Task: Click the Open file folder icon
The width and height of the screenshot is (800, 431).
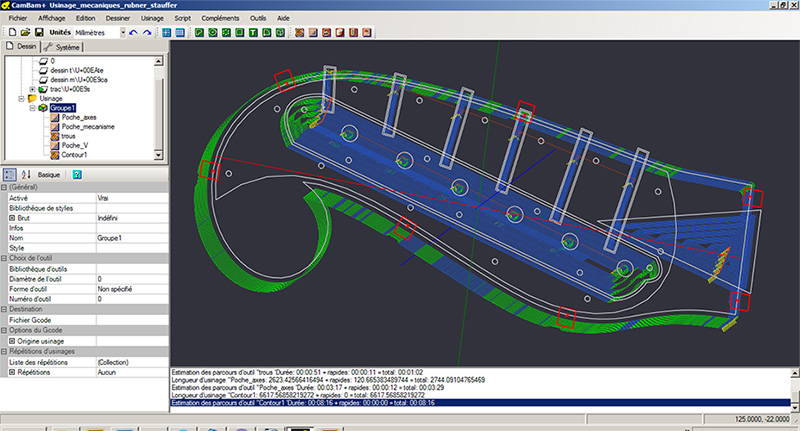Action: (26, 32)
